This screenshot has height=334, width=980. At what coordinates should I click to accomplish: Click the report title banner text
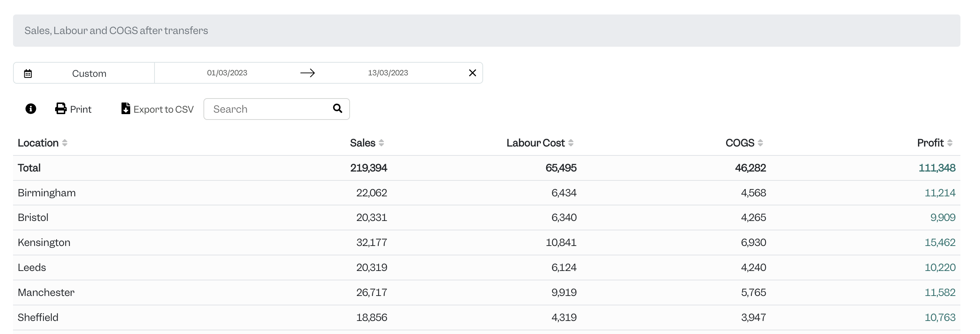pyautogui.click(x=116, y=31)
